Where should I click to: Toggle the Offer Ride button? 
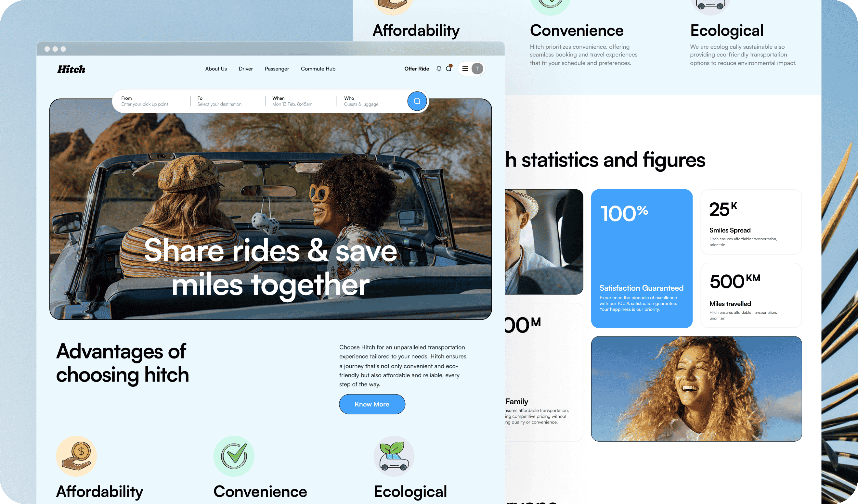tap(416, 68)
